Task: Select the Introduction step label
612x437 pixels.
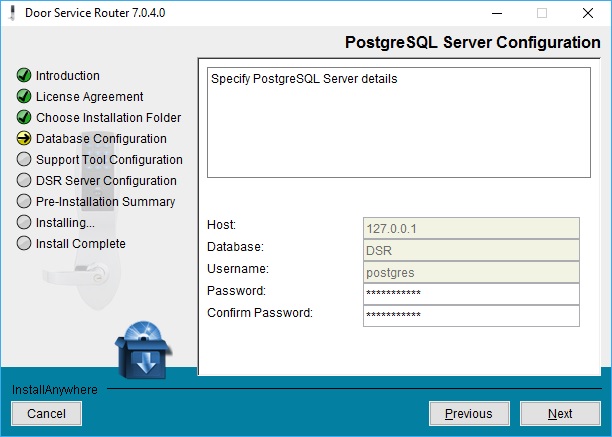Action: 68,75
